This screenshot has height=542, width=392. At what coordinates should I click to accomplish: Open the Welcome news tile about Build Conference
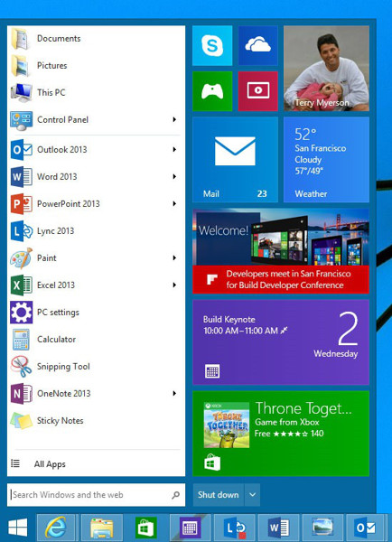[x=281, y=251]
